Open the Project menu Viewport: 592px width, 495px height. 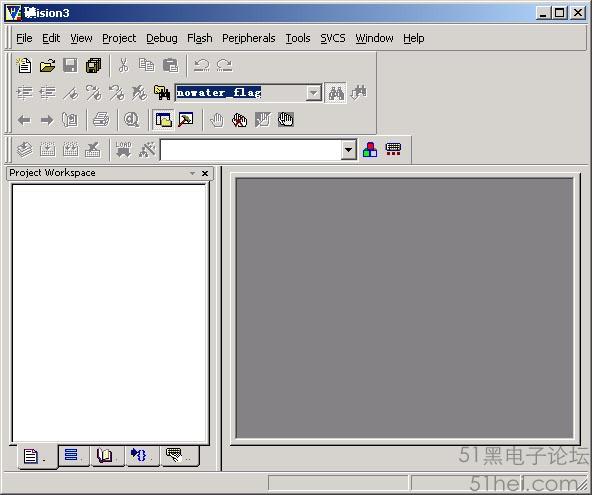click(119, 38)
